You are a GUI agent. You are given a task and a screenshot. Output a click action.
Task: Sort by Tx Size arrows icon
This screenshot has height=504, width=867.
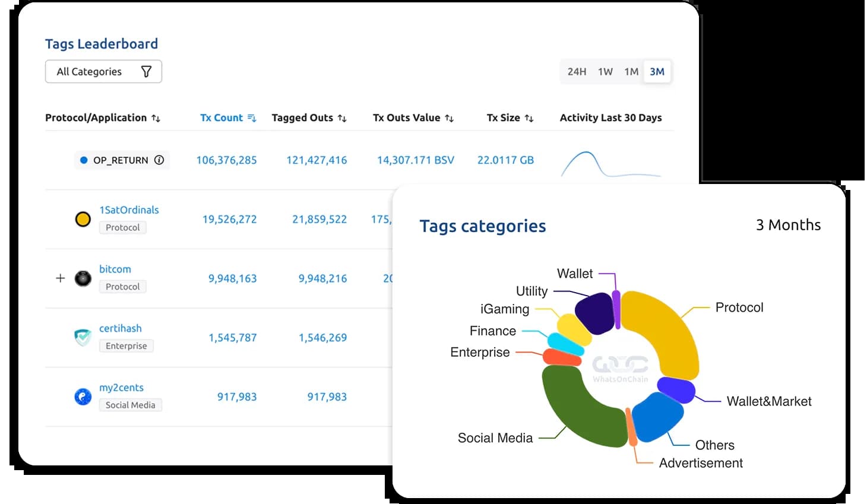tap(529, 118)
